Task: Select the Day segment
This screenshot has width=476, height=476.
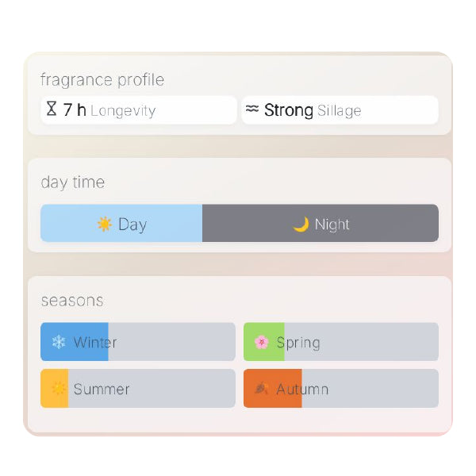Action: (x=121, y=224)
